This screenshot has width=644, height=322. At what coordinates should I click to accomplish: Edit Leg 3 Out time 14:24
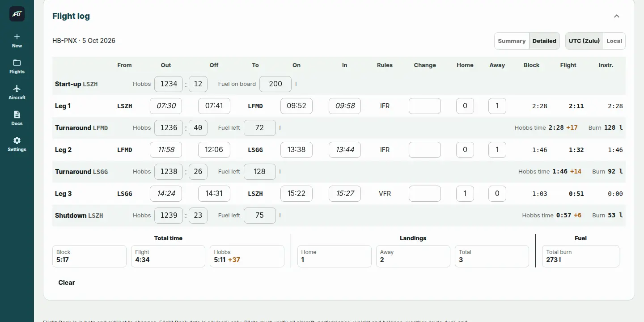click(x=166, y=194)
